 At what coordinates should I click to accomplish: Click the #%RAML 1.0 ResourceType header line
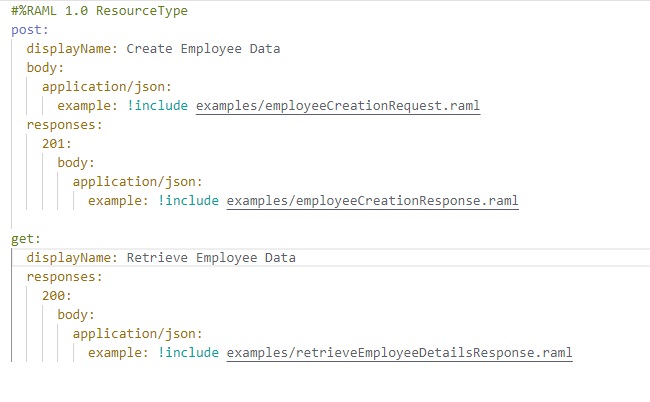coord(99,11)
